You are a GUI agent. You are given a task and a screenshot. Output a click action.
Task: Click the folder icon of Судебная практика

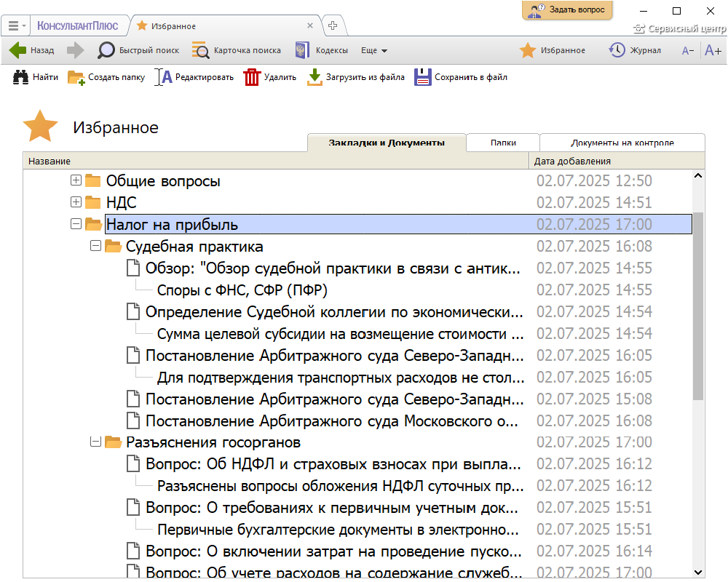[114, 246]
